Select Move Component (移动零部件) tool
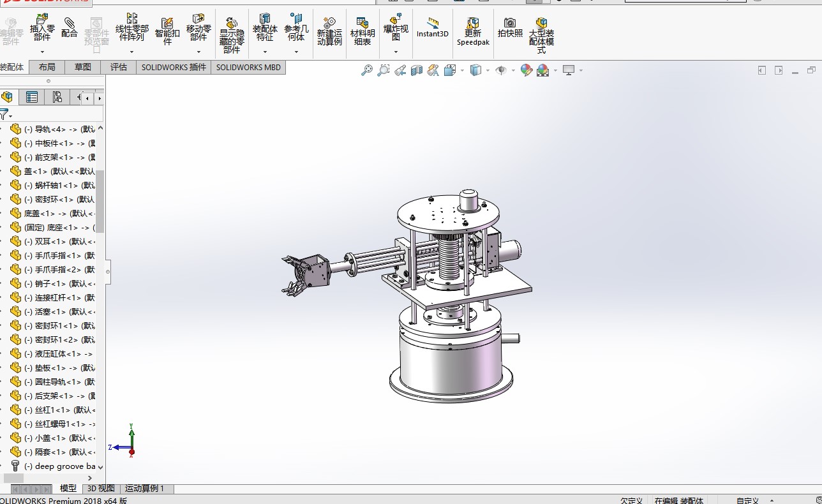This screenshot has width=822, height=504. point(198,28)
